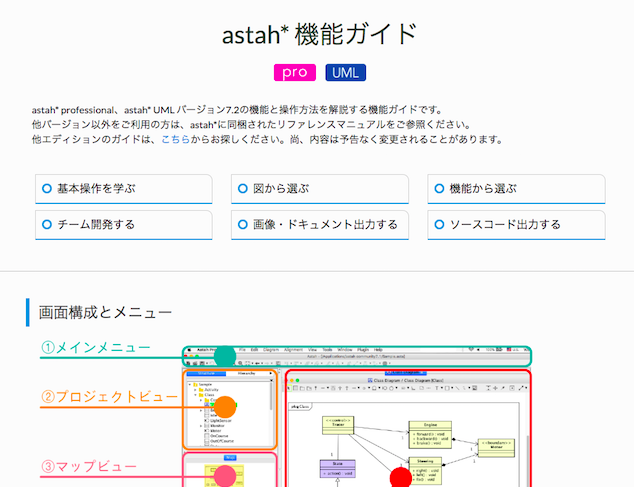
Task: Click the pink "pro" edition badge
Action: pyautogui.click(x=294, y=72)
